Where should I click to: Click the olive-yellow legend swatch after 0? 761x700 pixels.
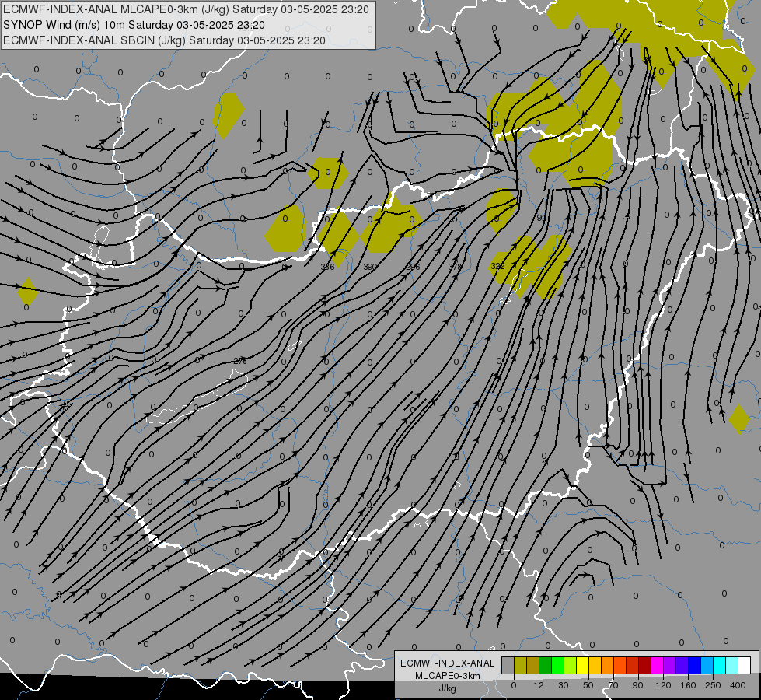(x=520, y=666)
